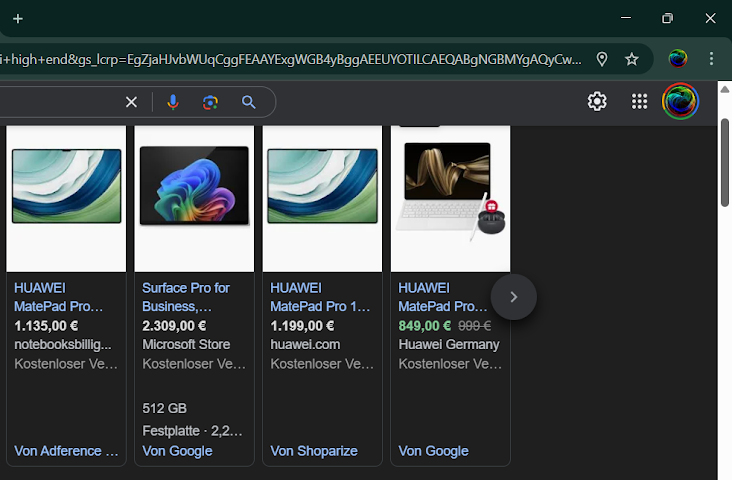Viewport: 732px width, 480px height.
Task: Select the 2.309,00 € price
Action: pyautogui.click(x=174, y=326)
